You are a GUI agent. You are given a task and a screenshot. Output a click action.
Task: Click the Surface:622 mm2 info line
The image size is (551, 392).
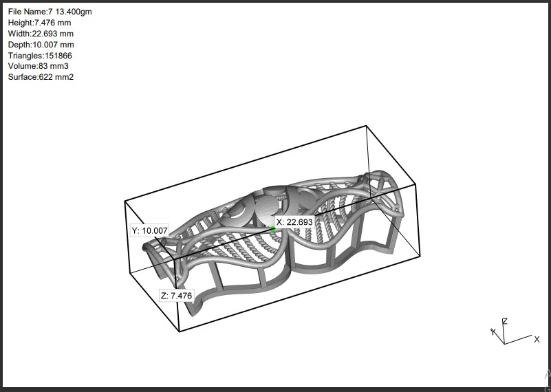41,77
